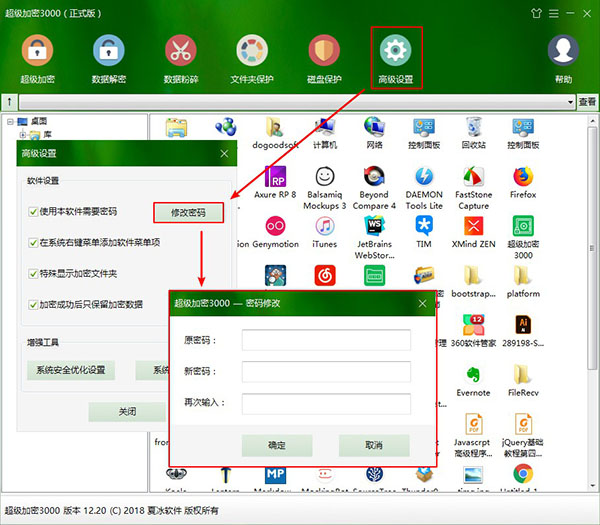The image size is (600, 525).
Task: Toggle 在系统右键菜单添加软件菜单项 checkbox
Action: pos(33,243)
